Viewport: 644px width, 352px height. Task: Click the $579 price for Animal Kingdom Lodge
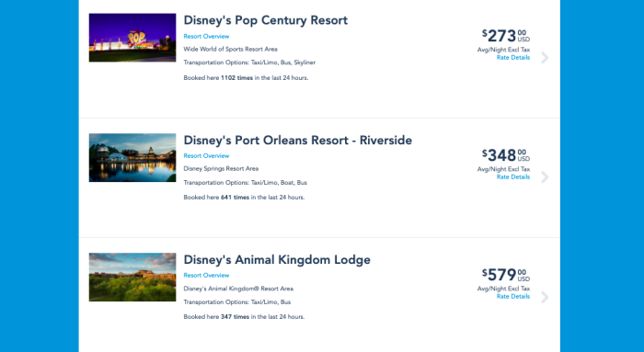[506, 275]
